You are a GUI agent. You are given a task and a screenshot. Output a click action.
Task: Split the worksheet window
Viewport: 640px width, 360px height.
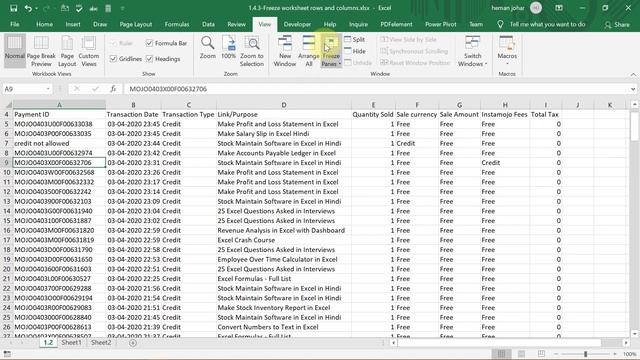pos(354,39)
